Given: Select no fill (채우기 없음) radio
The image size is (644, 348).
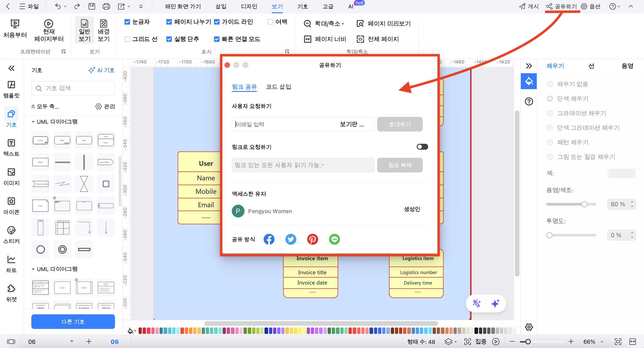Looking at the screenshot, I should [550, 84].
